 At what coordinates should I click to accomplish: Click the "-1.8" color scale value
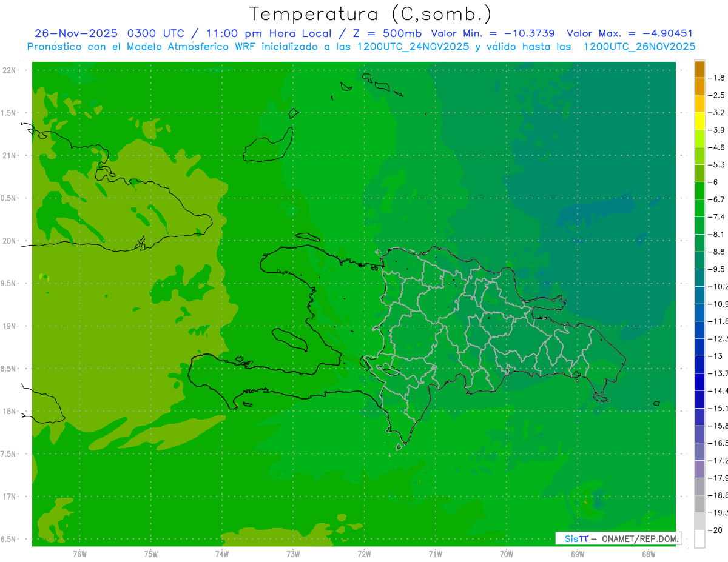[718, 78]
